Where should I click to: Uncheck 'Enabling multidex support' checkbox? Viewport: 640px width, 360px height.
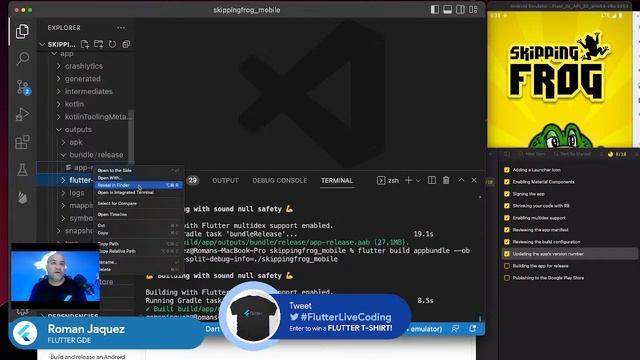coord(507,218)
